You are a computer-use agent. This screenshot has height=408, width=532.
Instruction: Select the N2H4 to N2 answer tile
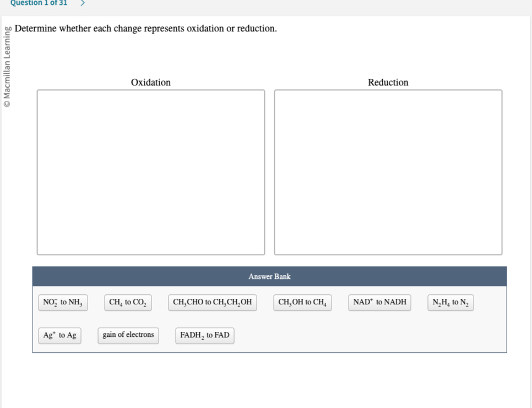[x=450, y=302]
